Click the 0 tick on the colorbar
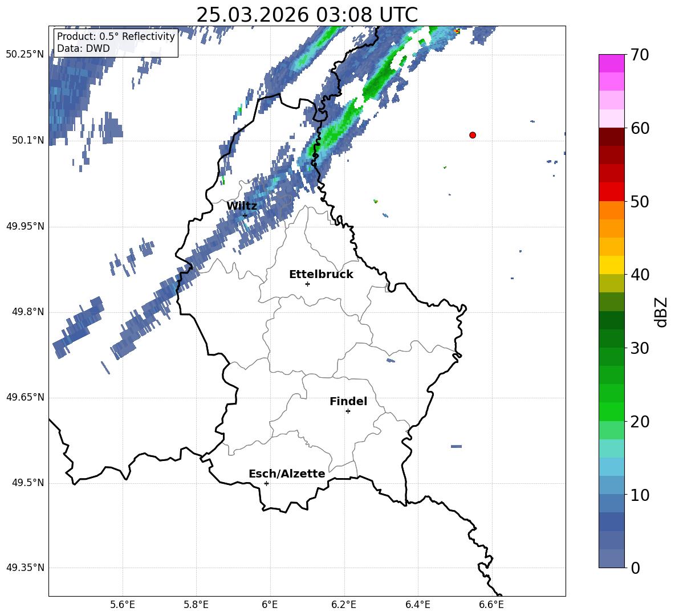This screenshot has width=675, height=616. [x=635, y=568]
